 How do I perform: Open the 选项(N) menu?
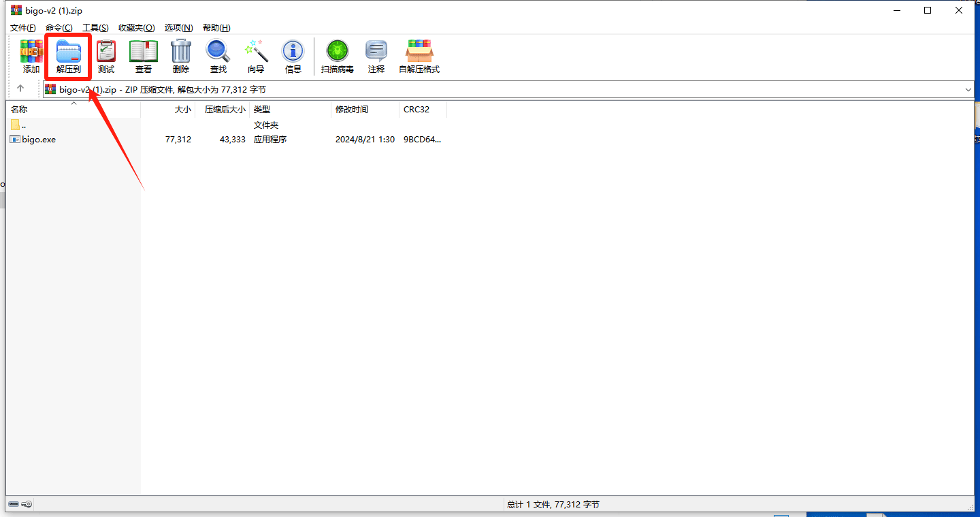178,28
